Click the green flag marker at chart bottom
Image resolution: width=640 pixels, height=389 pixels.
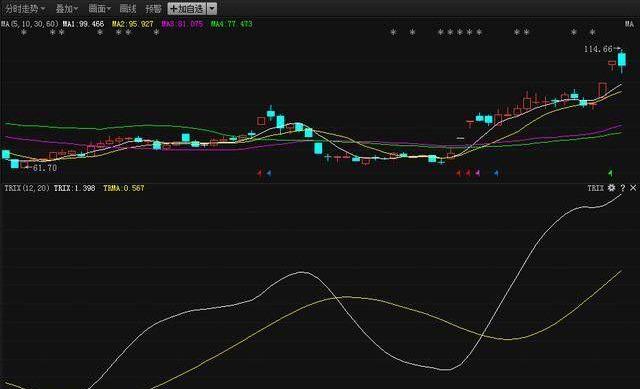tap(610, 173)
